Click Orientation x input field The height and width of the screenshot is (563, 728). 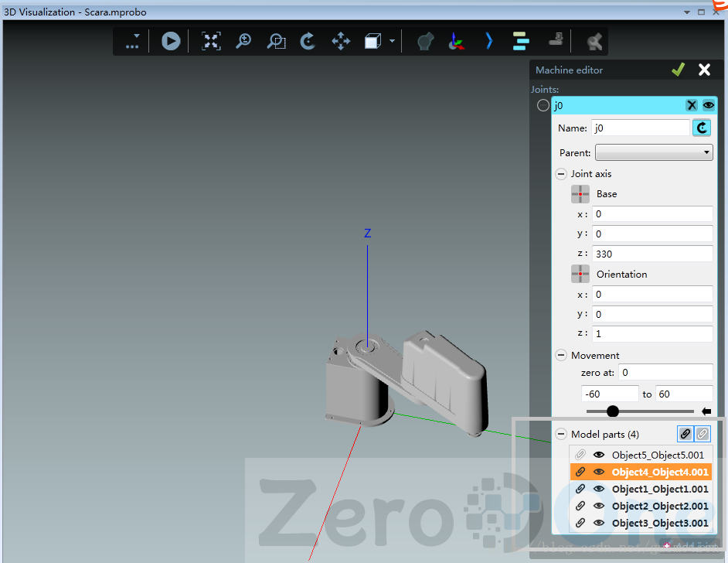(652, 294)
